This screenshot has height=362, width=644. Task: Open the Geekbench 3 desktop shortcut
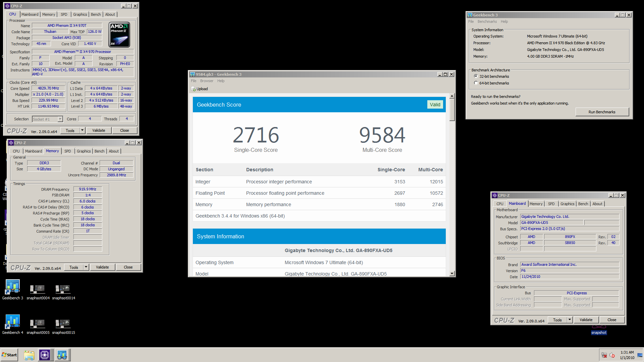tap(13, 290)
